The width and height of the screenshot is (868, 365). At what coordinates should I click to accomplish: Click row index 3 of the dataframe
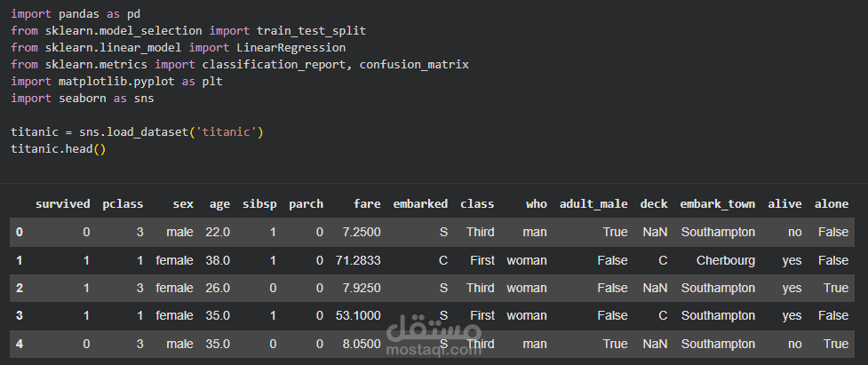20,315
